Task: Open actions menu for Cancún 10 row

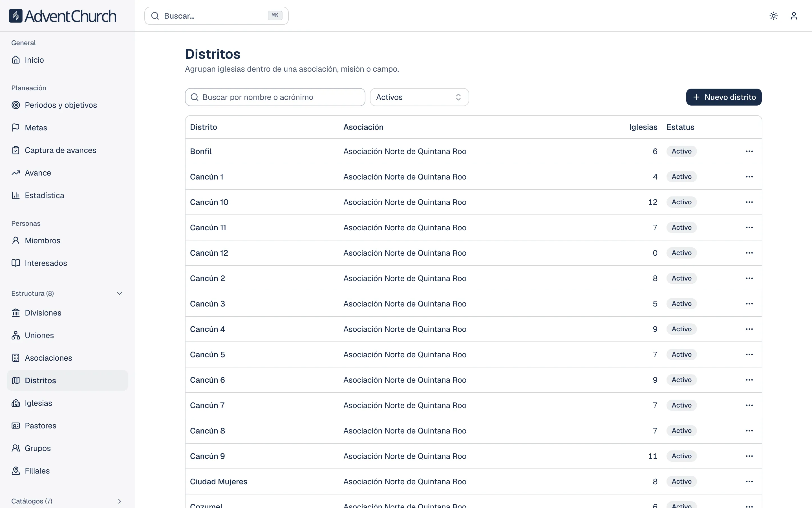Action: tap(749, 202)
